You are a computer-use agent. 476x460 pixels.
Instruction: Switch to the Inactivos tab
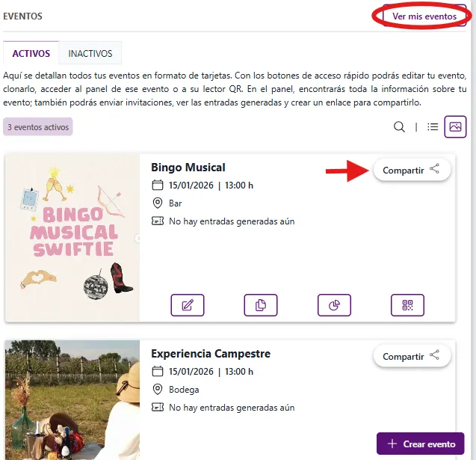pos(90,54)
